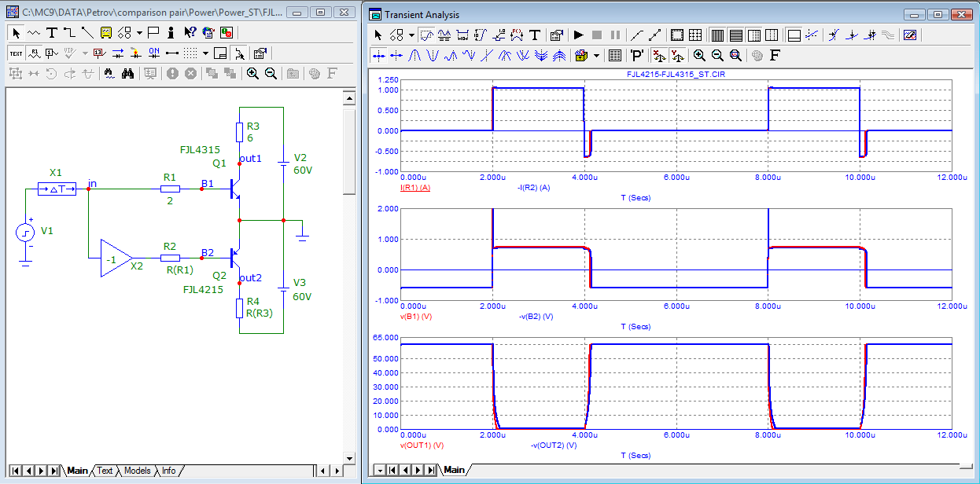Screen dimensions: 980x484
Task: Toggle node numbers display
Action: coord(52,53)
